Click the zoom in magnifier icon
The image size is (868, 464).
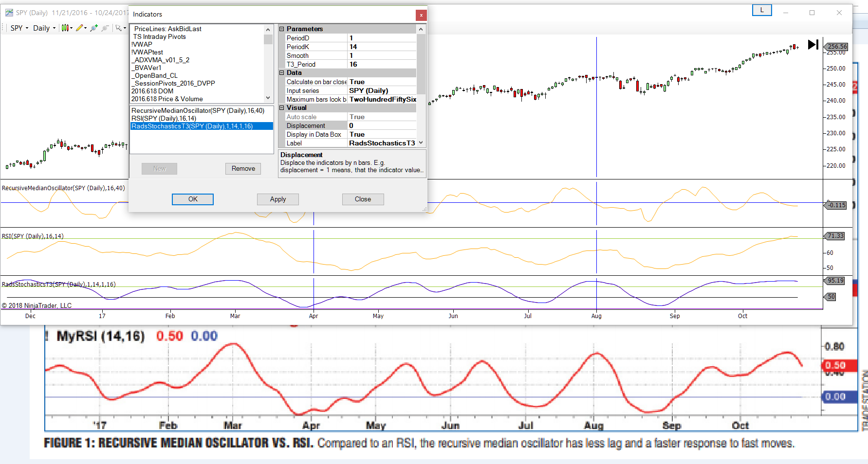coord(94,28)
